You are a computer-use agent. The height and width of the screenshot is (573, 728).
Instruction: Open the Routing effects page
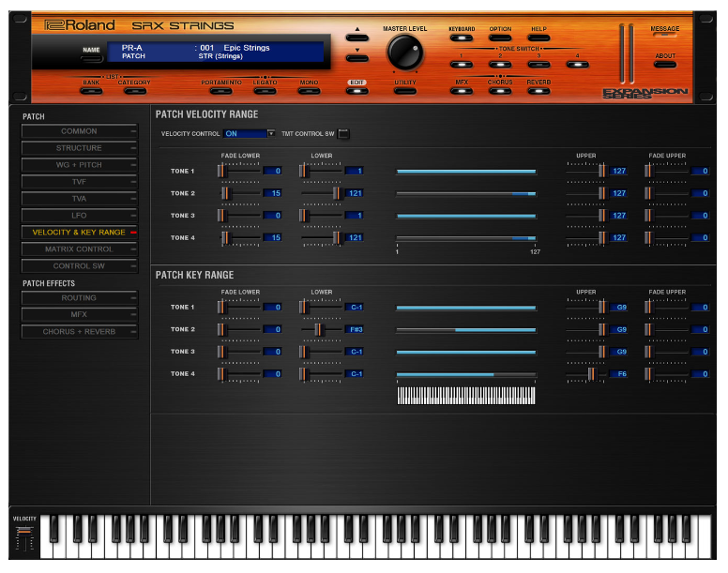click(80, 298)
